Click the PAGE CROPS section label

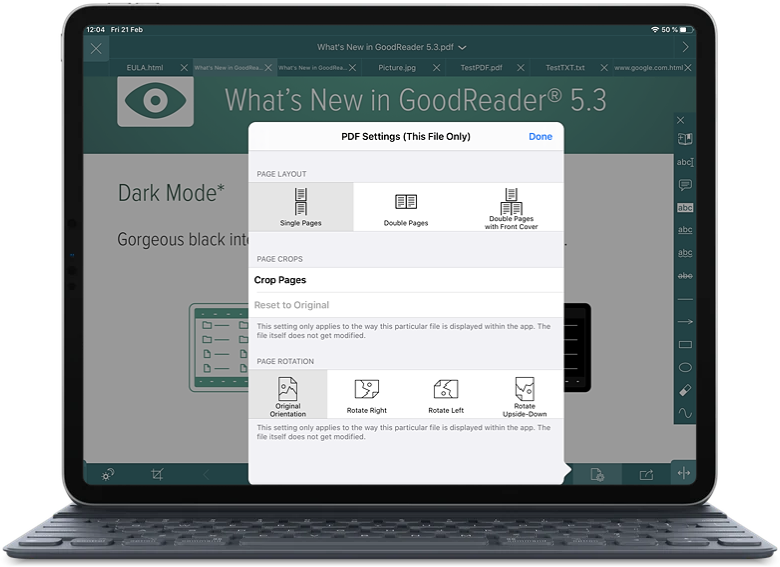pos(280,259)
